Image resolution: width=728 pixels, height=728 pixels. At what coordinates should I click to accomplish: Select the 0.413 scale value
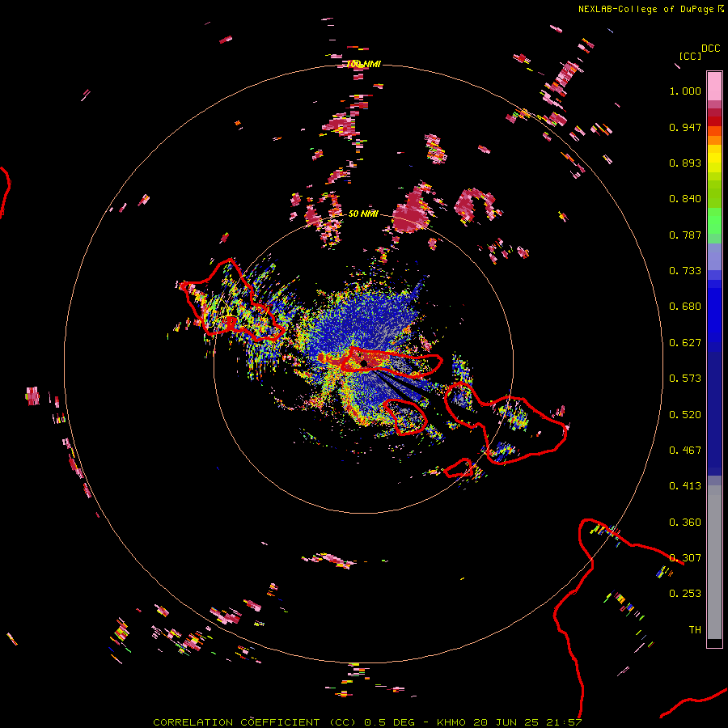tap(685, 486)
